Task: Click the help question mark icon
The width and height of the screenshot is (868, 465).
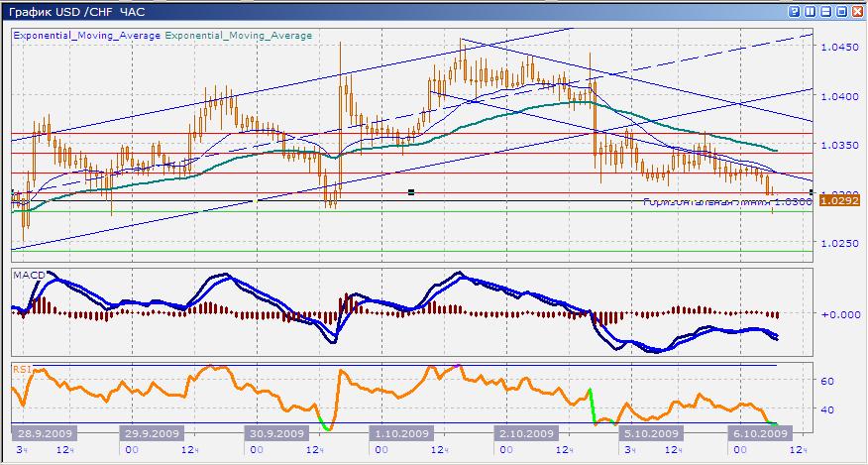Action: (x=795, y=10)
